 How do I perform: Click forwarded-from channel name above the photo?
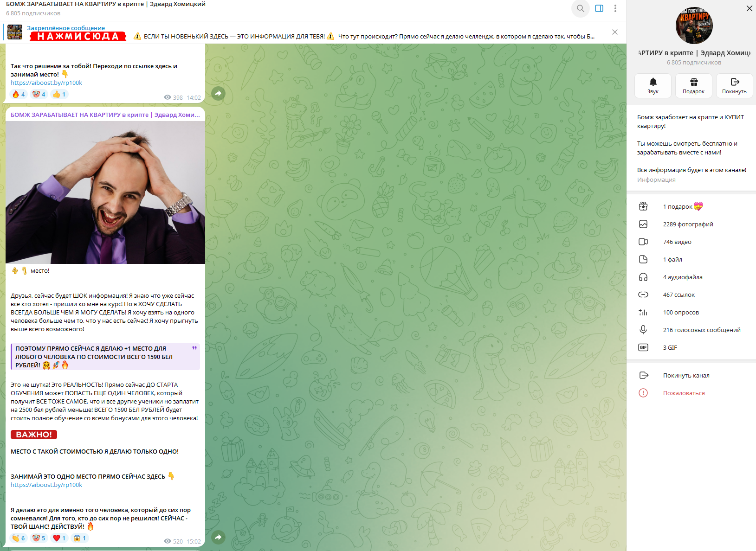click(105, 115)
